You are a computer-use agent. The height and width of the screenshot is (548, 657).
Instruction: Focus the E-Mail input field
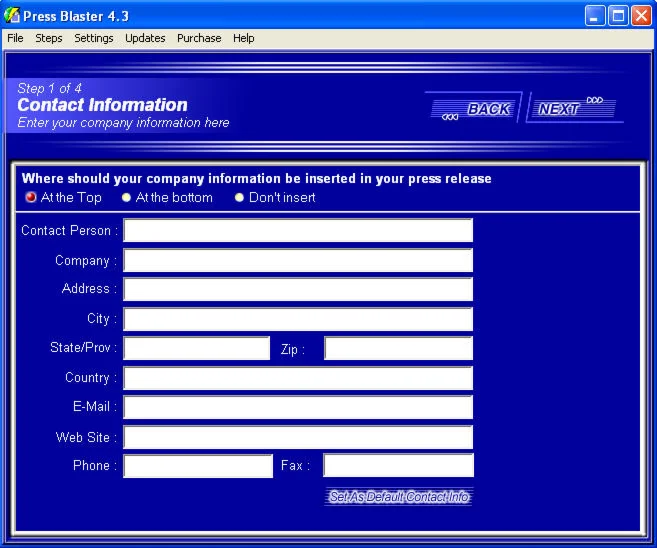tap(298, 407)
